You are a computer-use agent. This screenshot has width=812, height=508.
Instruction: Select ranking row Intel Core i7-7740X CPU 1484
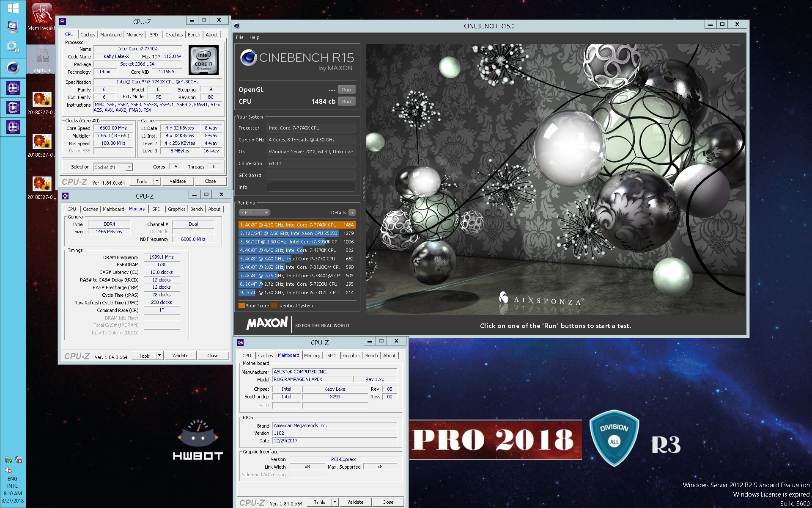click(x=297, y=225)
